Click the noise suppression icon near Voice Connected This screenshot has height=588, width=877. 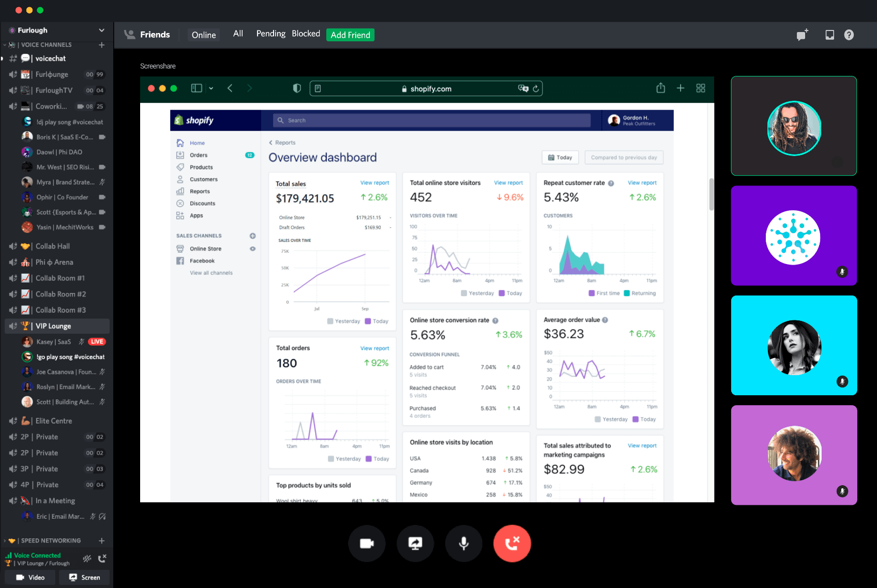(x=87, y=559)
